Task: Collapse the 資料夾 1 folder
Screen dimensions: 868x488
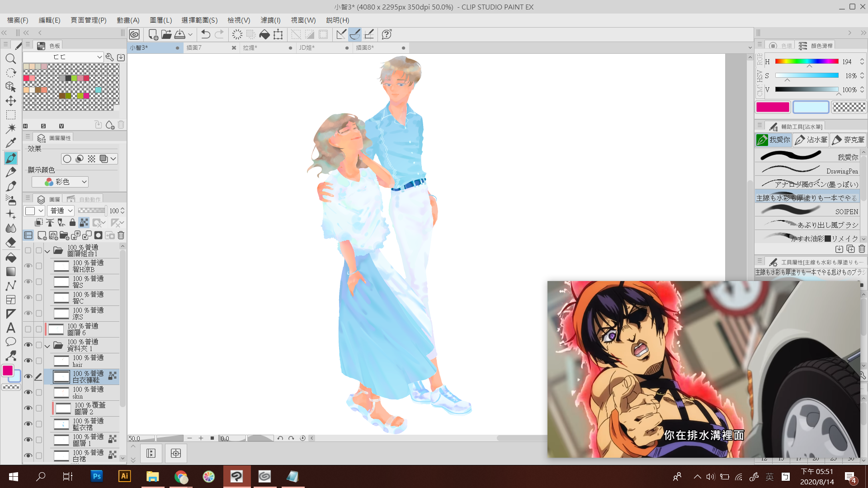Action: (x=47, y=346)
